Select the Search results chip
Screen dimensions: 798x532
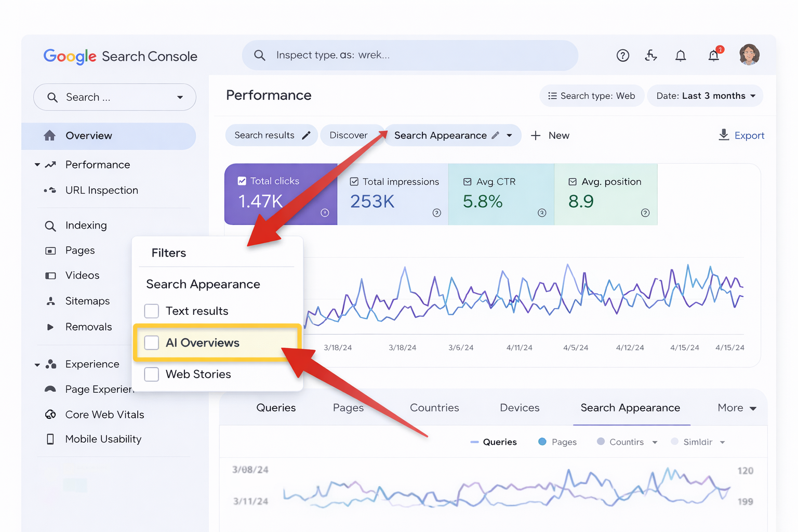point(271,135)
